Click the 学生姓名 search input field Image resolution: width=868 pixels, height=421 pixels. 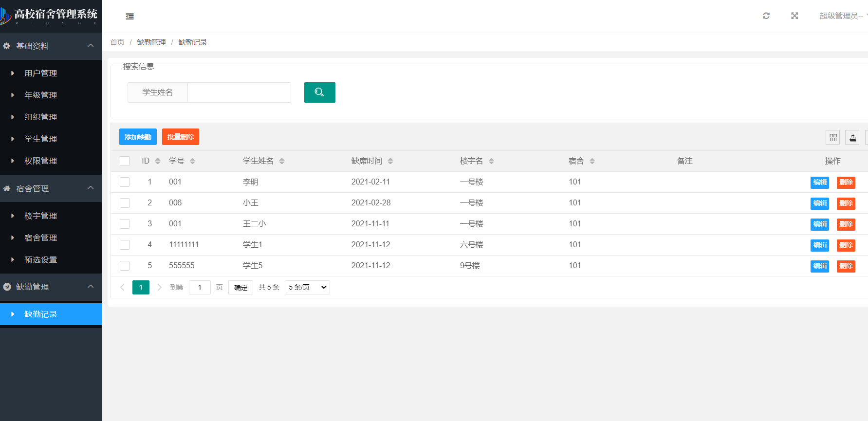click(239, 92)
